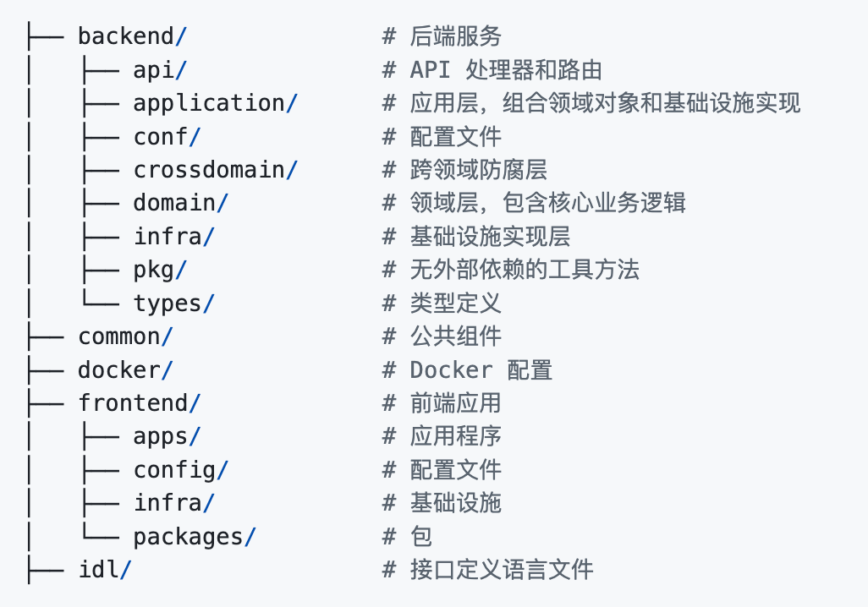
Task: Click the packages/ directory name
Action: [x=194, y=537]
